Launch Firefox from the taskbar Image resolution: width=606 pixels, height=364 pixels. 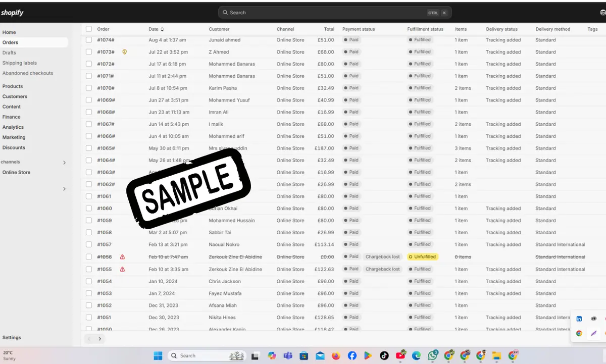click(336, 355)
